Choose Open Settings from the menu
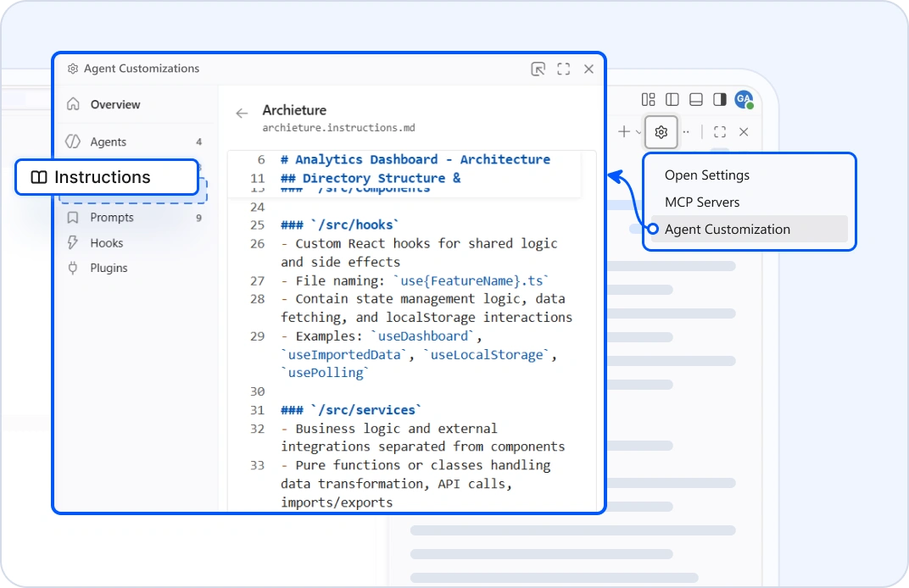 pyautogui.click(x=706, y=175)
